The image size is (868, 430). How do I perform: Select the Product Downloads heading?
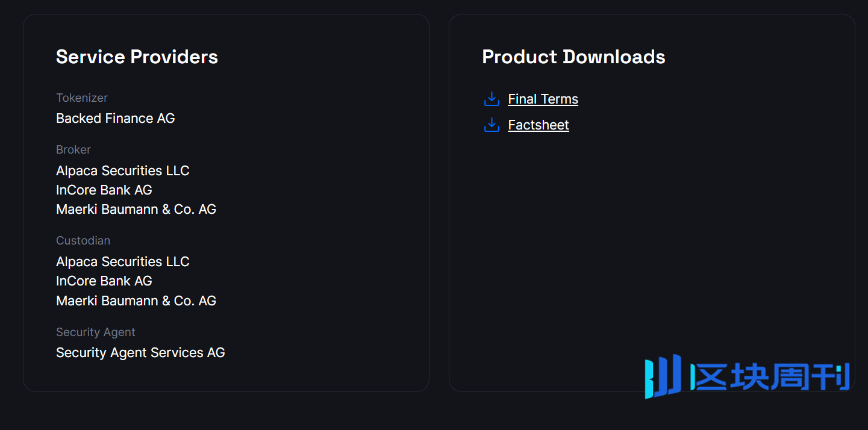pyautogui.click(x=573, y=57)
